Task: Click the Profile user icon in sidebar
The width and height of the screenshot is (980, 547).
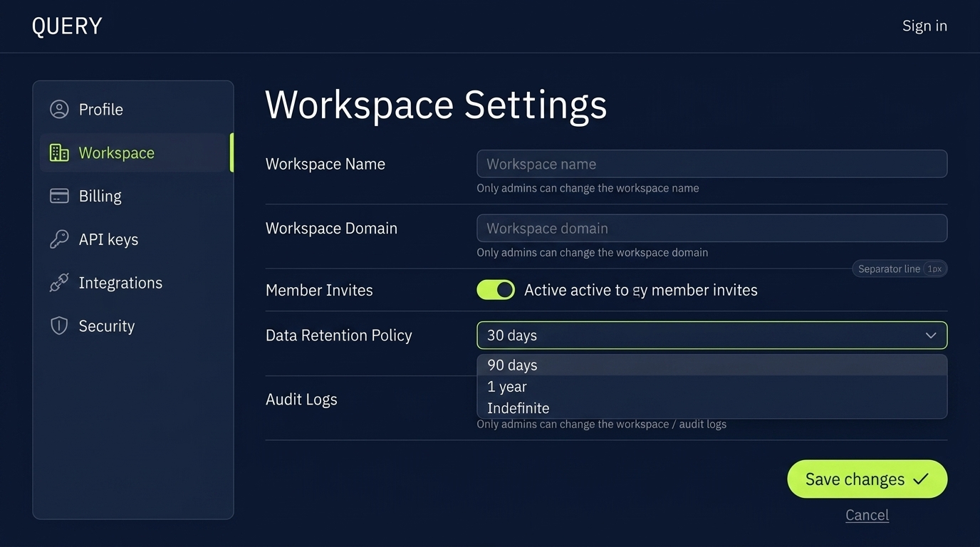Action: pos(59,109)
